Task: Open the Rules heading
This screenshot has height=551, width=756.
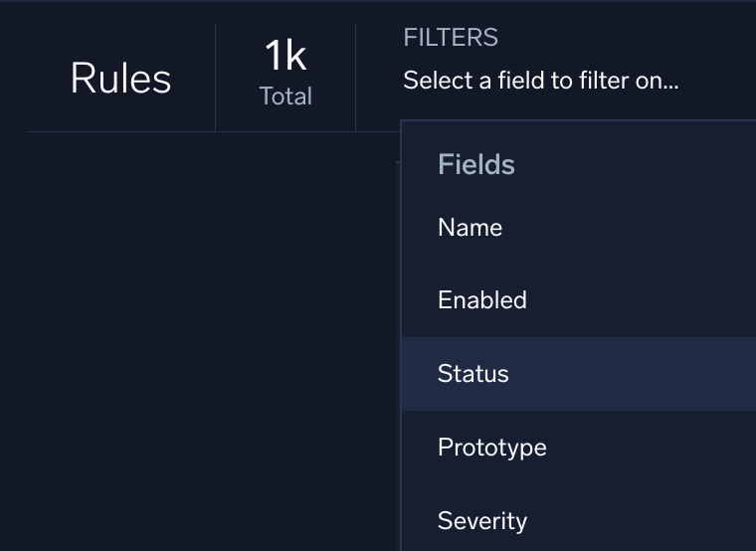Action: (x=120, y=79)
